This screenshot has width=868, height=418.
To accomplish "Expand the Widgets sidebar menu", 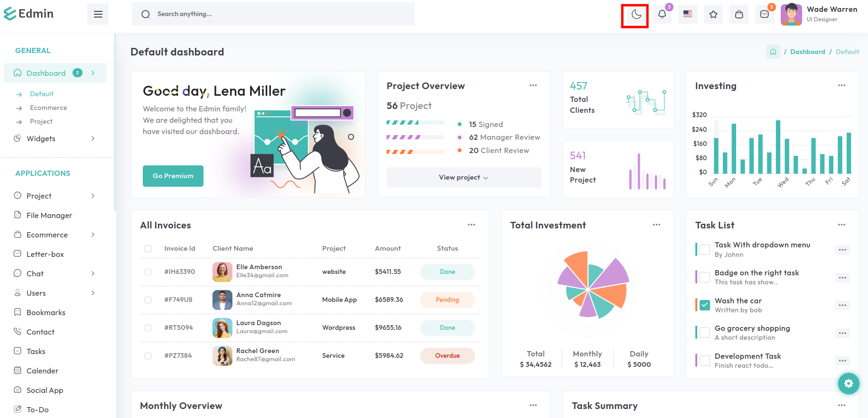I will click(x=55, y=138).
